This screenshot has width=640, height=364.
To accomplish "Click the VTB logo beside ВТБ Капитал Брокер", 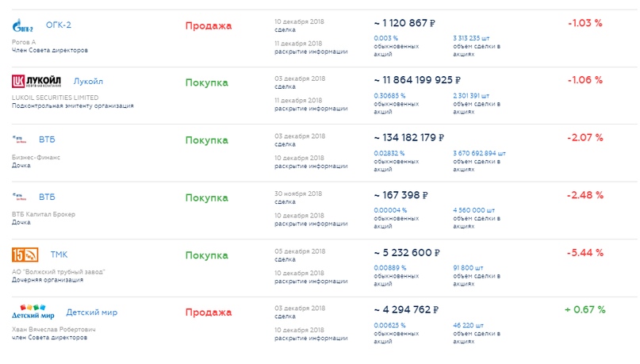I will point(20,197).
